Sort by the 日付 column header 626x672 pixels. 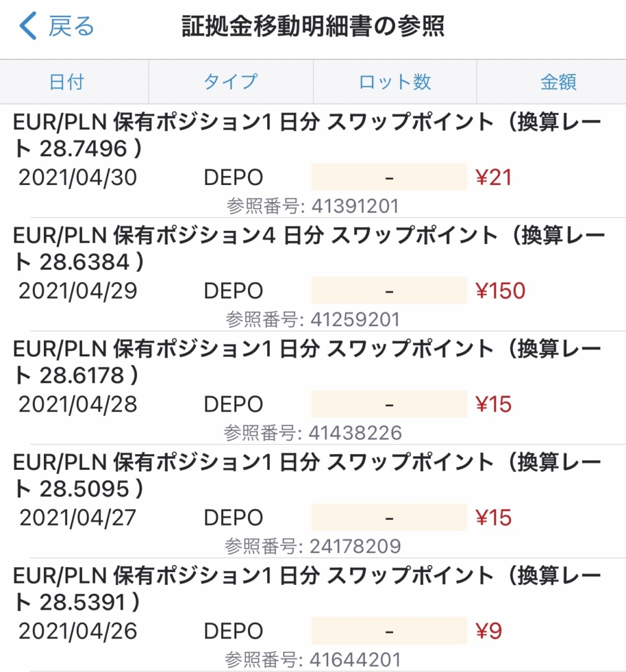(66, 82)
